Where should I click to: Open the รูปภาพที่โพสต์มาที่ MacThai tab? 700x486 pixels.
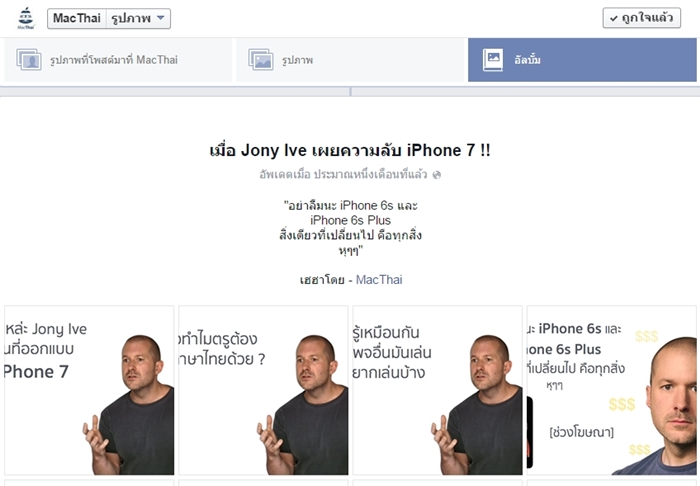[x=118, y=60]
